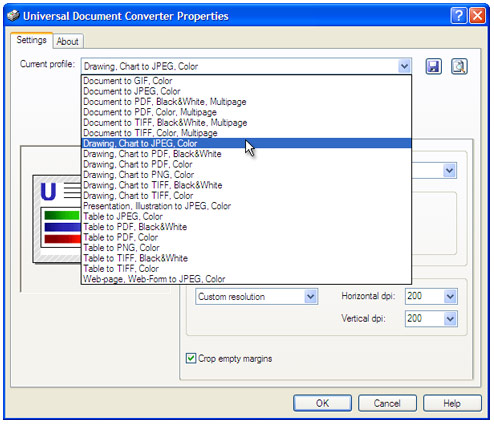Switch to the Settings tab
Image resolution: width=494 pixels, height=424 pixels.
point(31,40)
